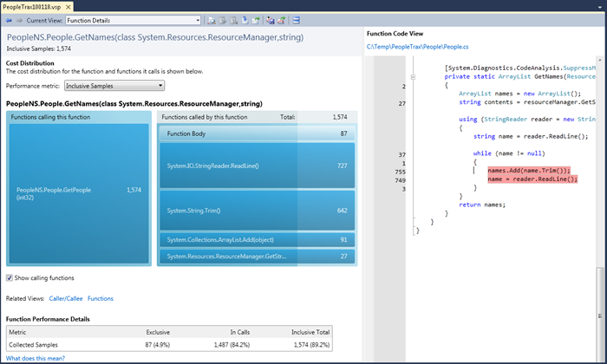The height and width of the screenshot is (364, 607).
Task: Click the PeopleNS.People.GetNames function title
Action: [x=155, y=37]
